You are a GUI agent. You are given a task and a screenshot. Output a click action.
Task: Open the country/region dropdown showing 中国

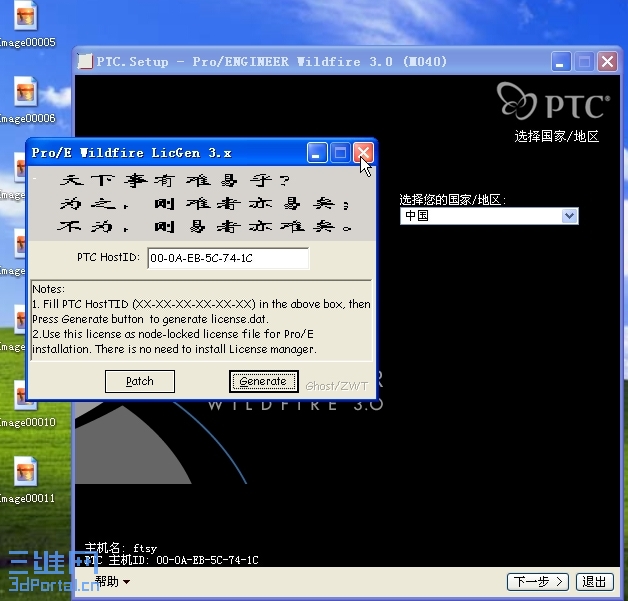(489, 216)
